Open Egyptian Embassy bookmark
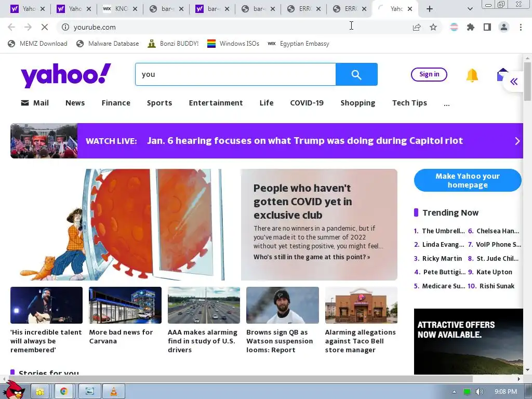 point(298,44)
